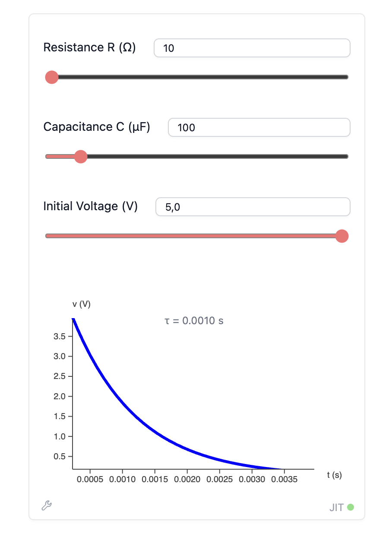This screenshot has height=543, width=392.
Task: Click the Resistance slider thumb
Action: [52, 77]
